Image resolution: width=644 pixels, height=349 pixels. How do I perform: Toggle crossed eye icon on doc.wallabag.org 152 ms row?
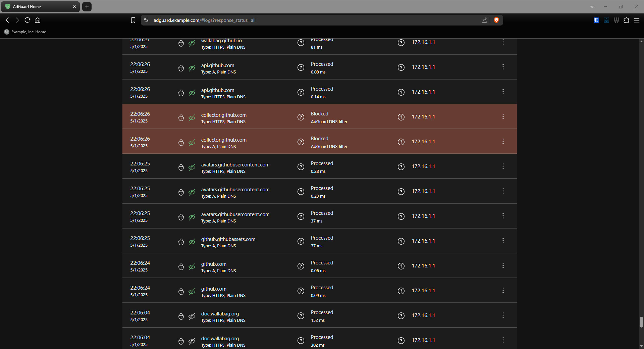tap(192, 316)
